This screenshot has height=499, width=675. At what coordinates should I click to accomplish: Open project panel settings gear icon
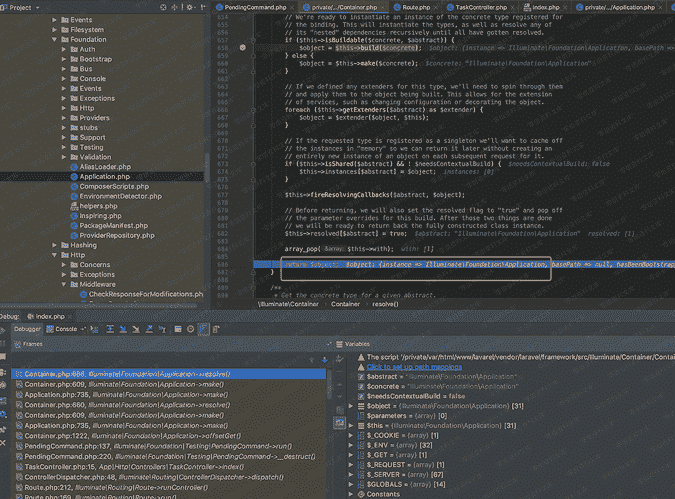click(x=189, y=7)
